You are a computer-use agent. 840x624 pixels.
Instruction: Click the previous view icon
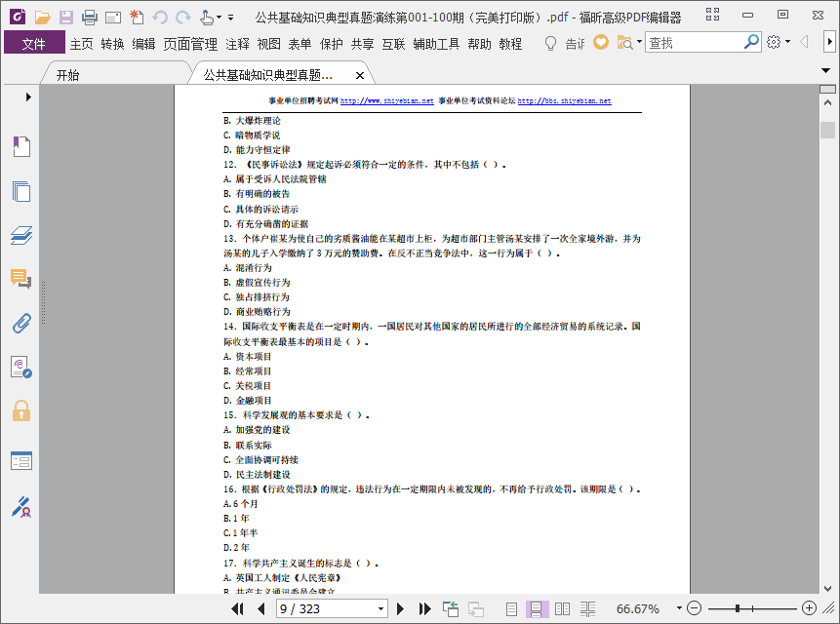[x=451, y=608]
